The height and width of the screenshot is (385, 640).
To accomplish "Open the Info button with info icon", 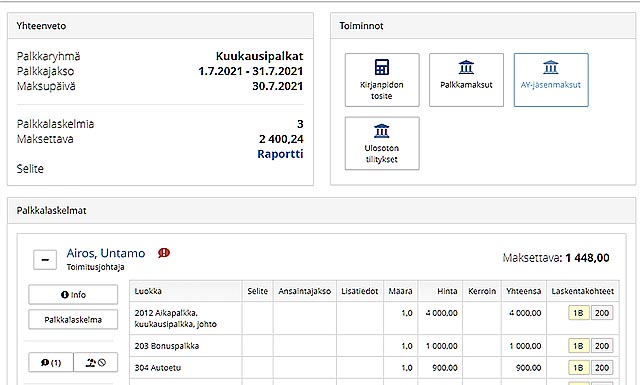I will coord(73,295).
